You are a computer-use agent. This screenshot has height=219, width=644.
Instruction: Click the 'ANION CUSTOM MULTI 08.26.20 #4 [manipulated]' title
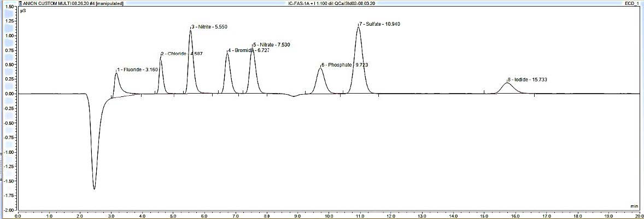73,3
